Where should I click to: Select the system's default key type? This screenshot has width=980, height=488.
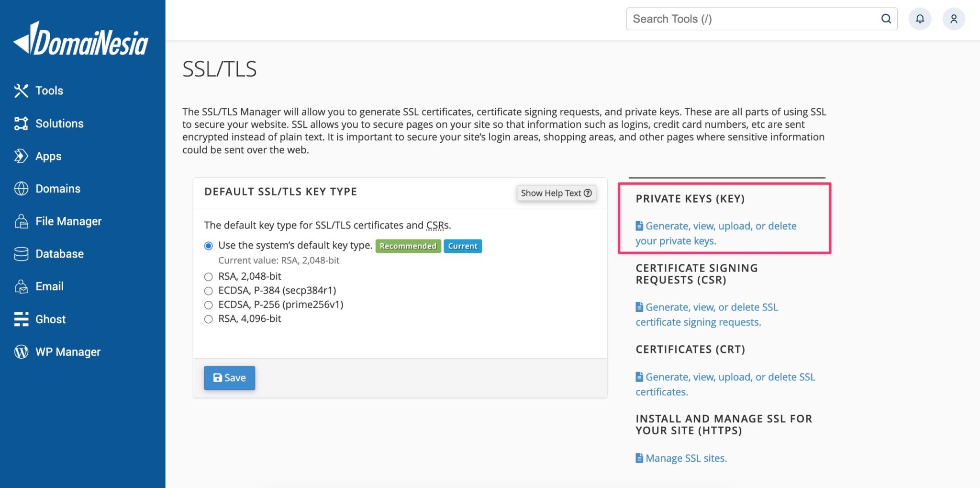pyautogui.click(x=208, y=245)
